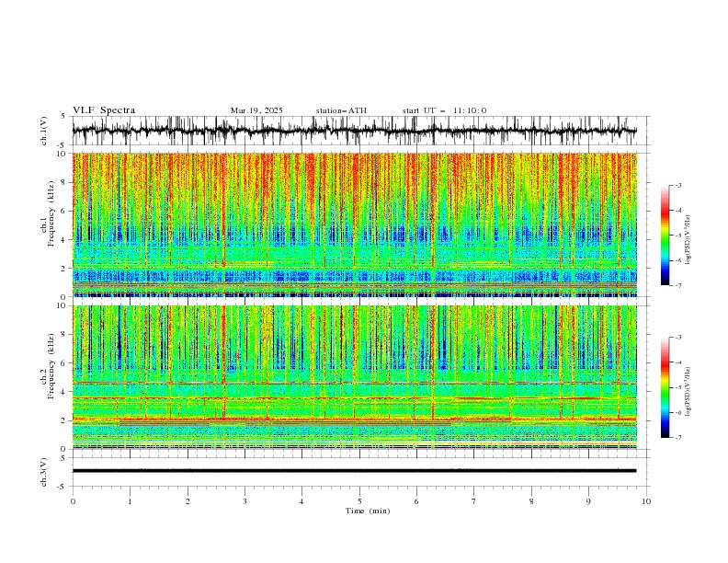Click the ch.2 Frequency (kHz) axis label

pos(48,365)
